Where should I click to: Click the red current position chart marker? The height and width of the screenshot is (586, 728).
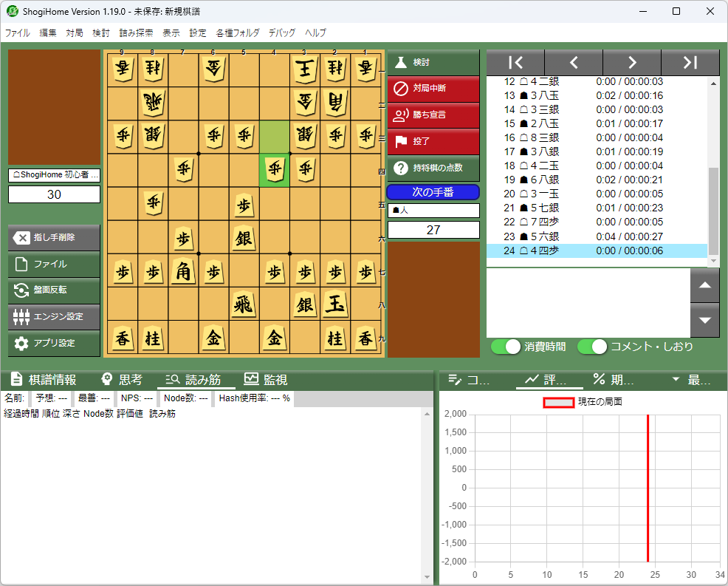(x=648, y=488)
